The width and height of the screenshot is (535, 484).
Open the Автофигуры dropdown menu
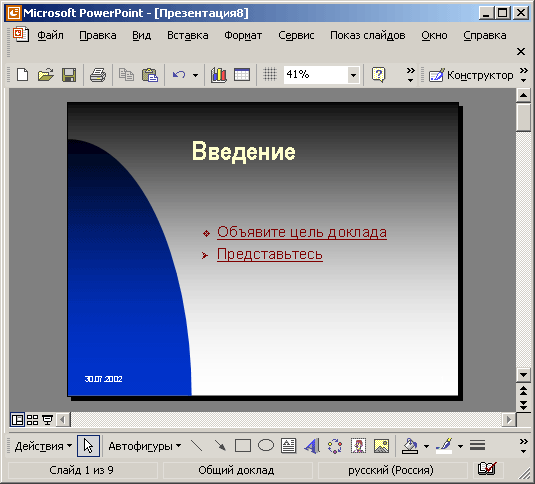point(145,446)
